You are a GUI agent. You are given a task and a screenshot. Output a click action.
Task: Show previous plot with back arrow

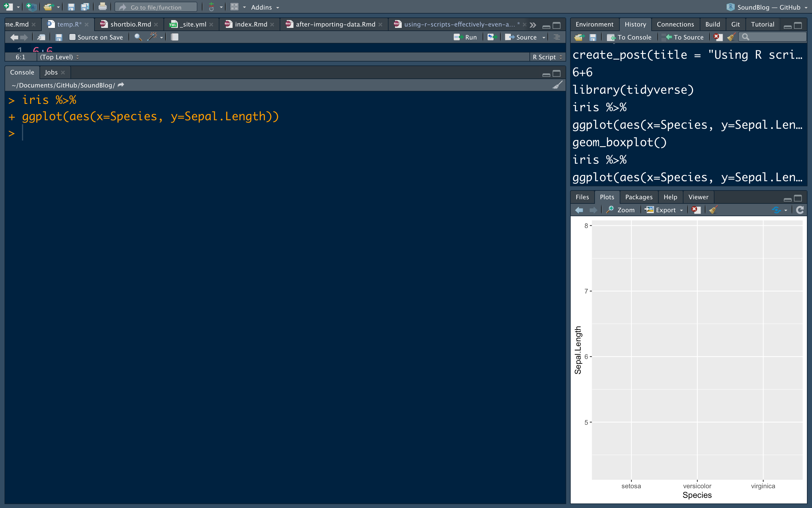(x=579, y=210)
